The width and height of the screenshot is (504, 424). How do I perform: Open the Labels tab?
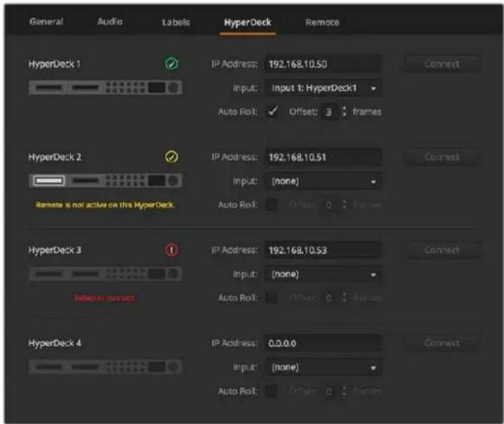pos(176,22)
